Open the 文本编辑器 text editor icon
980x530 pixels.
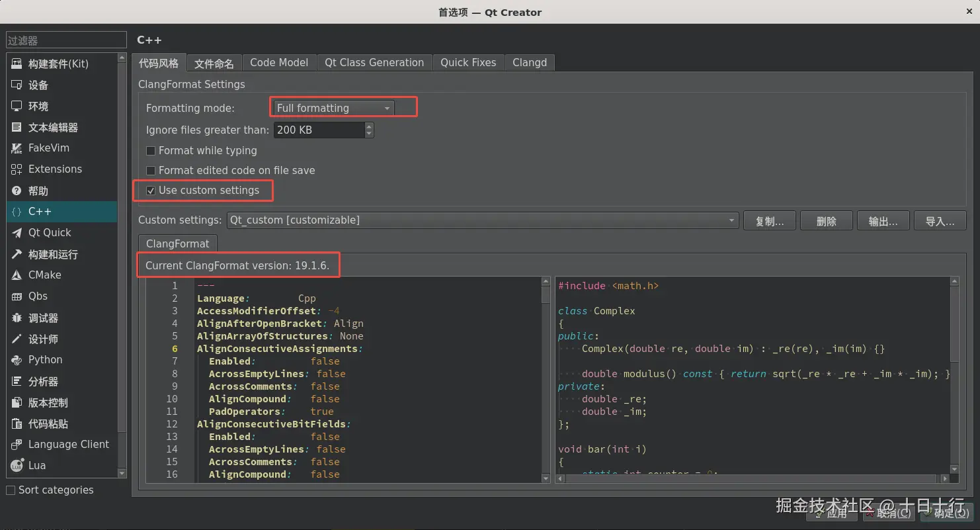(17, 127)
